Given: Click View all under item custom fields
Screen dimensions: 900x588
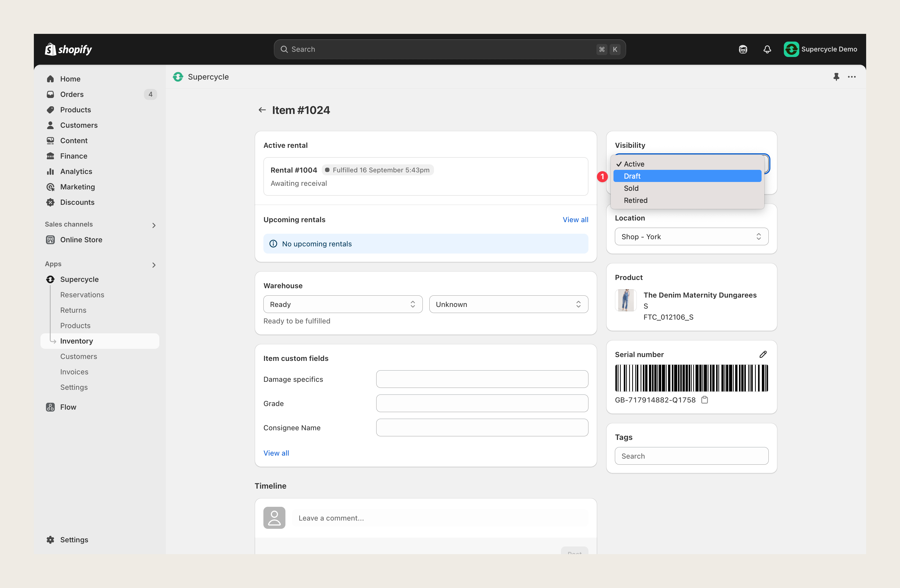Looking at the screenshot, I should (276, 453).
